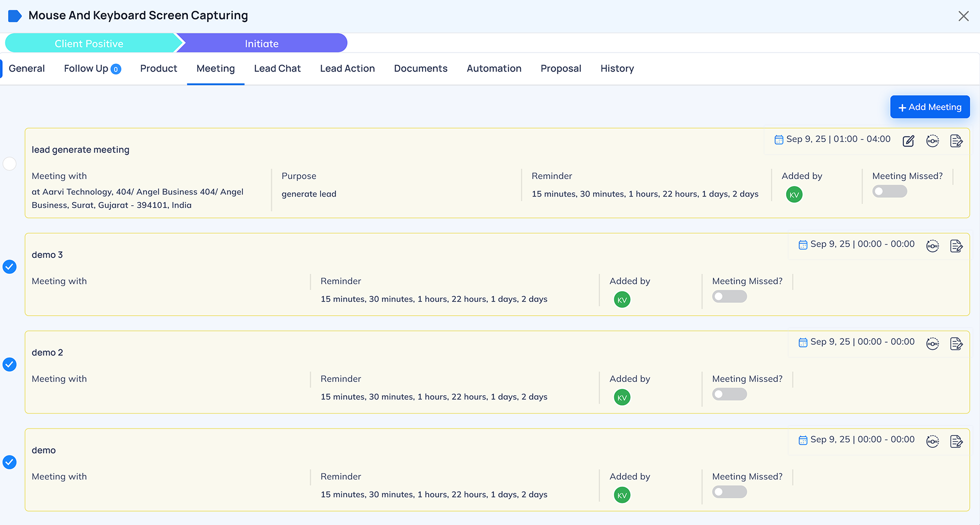Mark lead generate meeting as completed
980x525 pixels.
[x=10, y=164]
